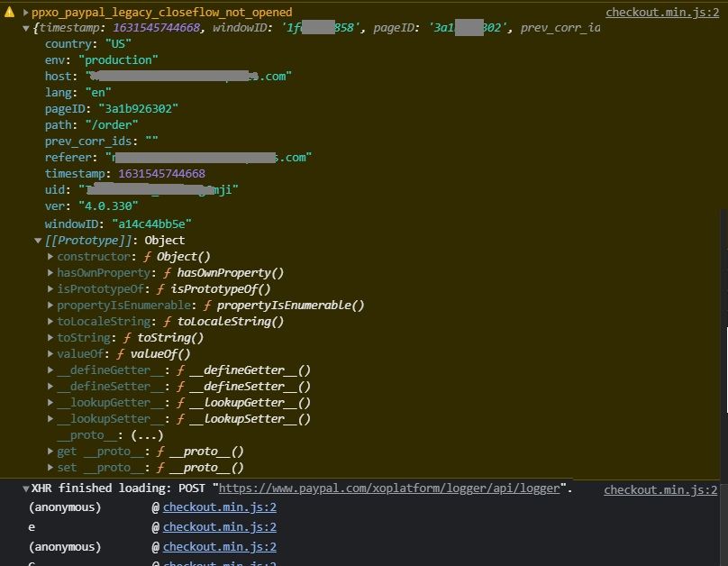
Task: Open checkout.min.js:2 link for frame e
Action: pos(220,527)
